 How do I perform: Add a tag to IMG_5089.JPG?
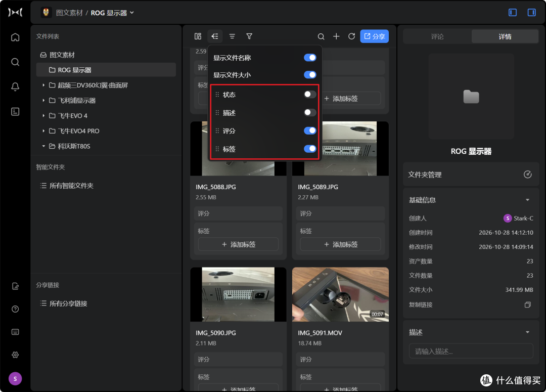coord(340,244)
